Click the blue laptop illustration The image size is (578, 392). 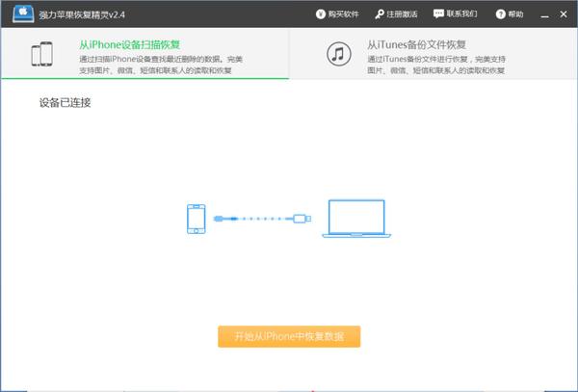tap(356, 219)
